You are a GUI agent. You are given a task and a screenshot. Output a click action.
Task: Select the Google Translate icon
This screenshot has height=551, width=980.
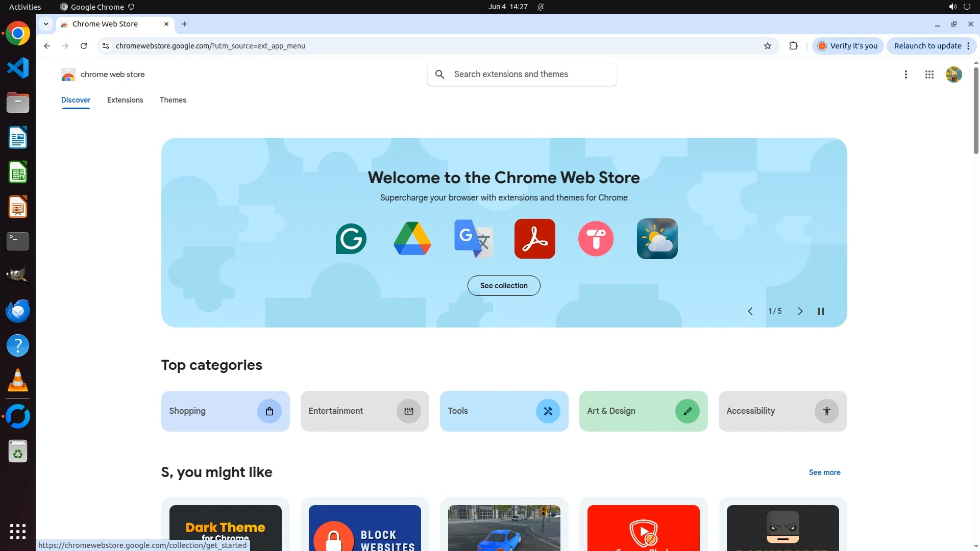tap(473, 239)
